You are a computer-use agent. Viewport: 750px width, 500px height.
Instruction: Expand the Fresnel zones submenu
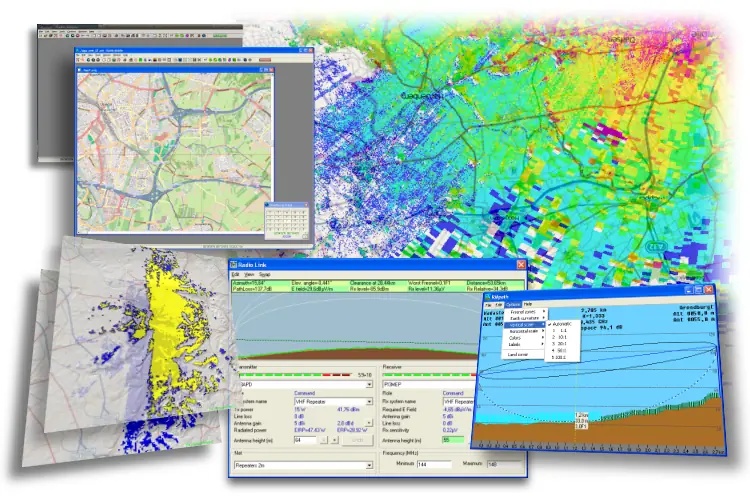click(x=525, y=311)
